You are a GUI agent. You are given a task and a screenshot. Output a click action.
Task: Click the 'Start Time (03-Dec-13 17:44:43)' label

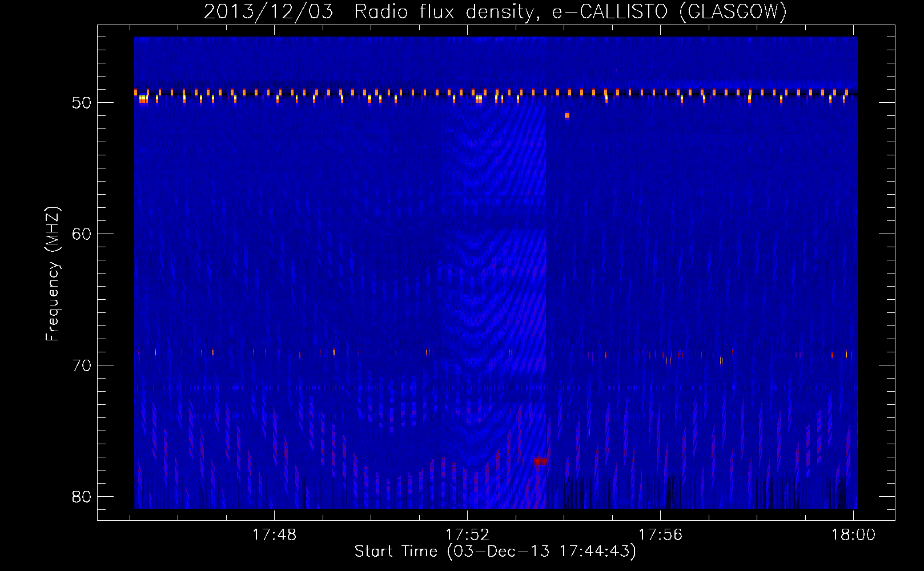pos(495,552)
